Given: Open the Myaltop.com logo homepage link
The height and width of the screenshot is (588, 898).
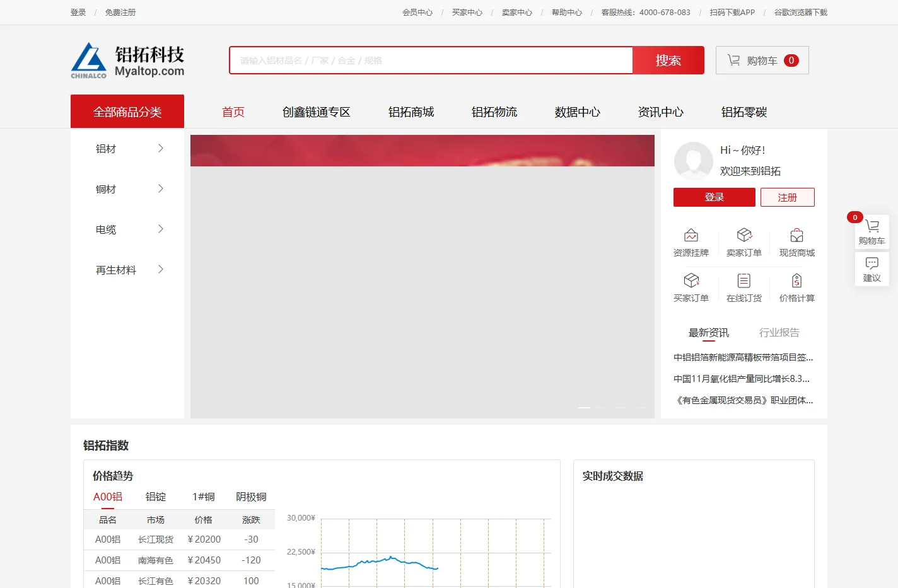Looking at the screenshot, I should (x=127, y=61).
